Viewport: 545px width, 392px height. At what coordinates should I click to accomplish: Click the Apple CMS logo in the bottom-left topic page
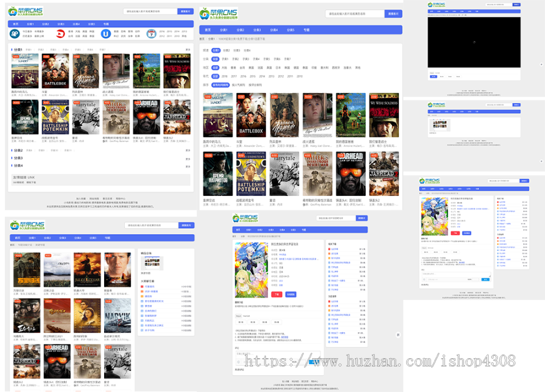pyautogui.click(x=28, y=225)
